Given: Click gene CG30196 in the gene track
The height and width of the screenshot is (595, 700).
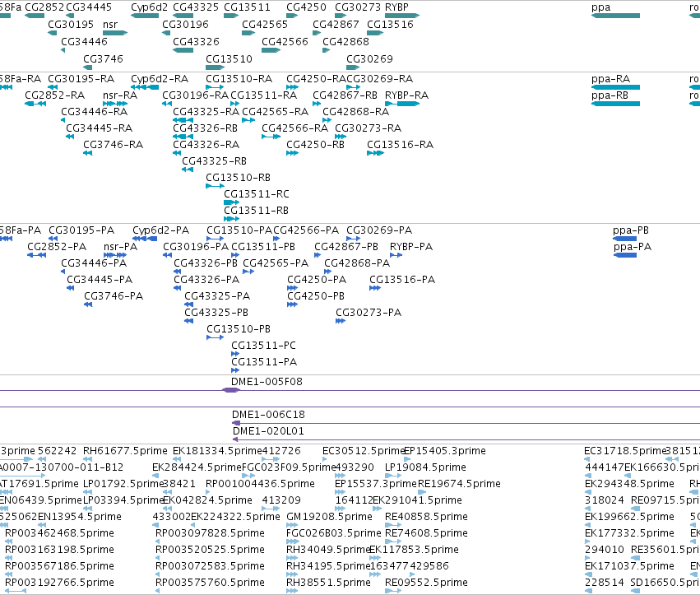Looking at the screenshot, I should coord(166,33).
